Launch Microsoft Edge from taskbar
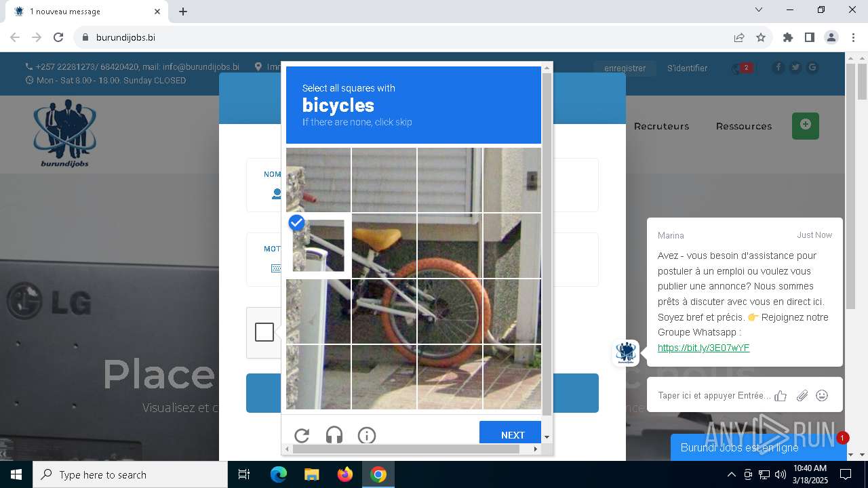 [x=279, y=474]
